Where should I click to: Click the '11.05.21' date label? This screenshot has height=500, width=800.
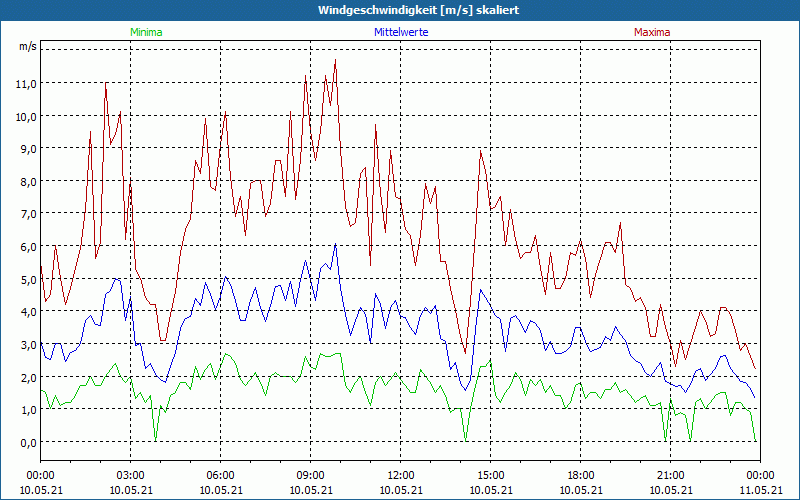(x=761, y=490)
